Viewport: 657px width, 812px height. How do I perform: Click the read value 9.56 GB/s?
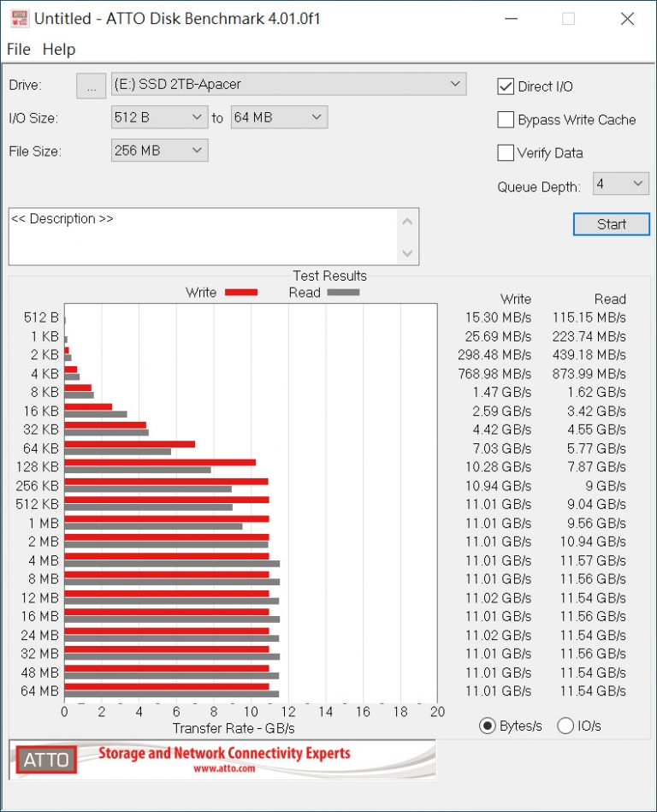point(596,523)
